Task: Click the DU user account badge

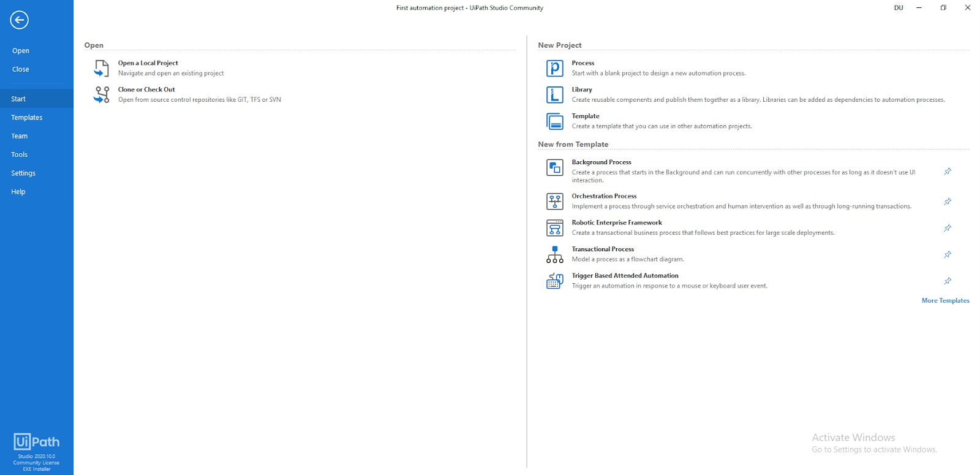Action: point(899,8)
